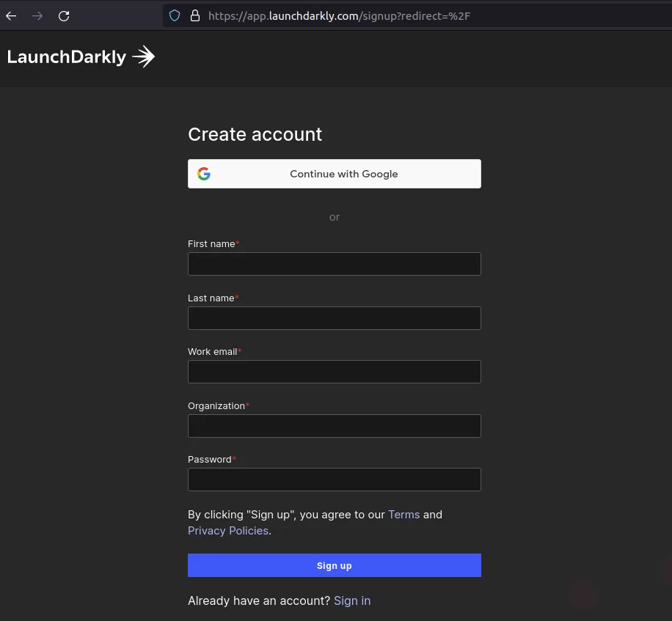Click the First name label

pos(211,244)
